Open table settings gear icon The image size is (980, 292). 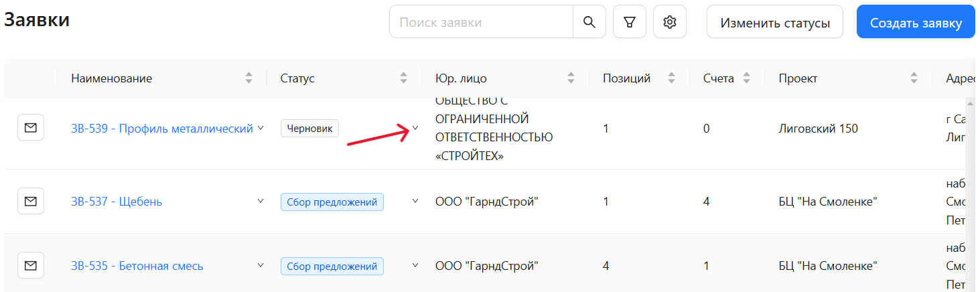point(670,22)
